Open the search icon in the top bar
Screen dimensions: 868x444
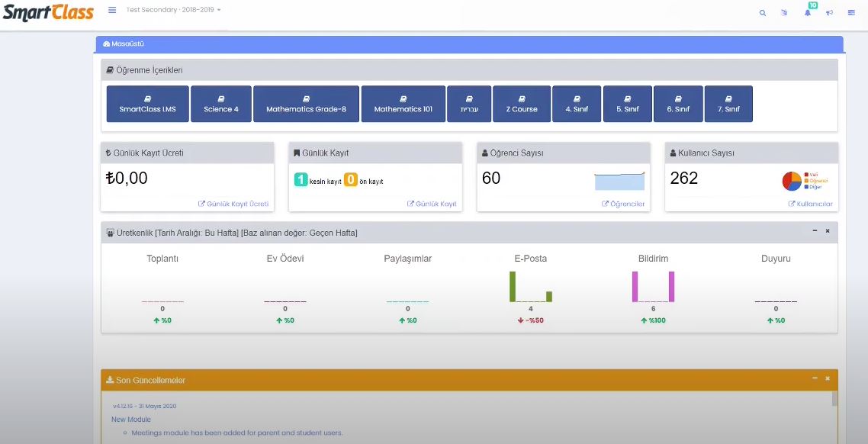point(763,12)
